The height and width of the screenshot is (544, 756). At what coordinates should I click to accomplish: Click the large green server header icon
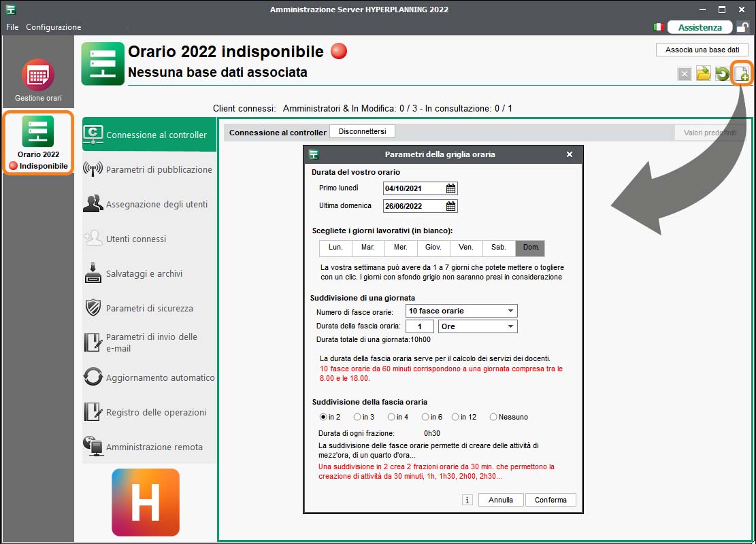coord(103,64)
